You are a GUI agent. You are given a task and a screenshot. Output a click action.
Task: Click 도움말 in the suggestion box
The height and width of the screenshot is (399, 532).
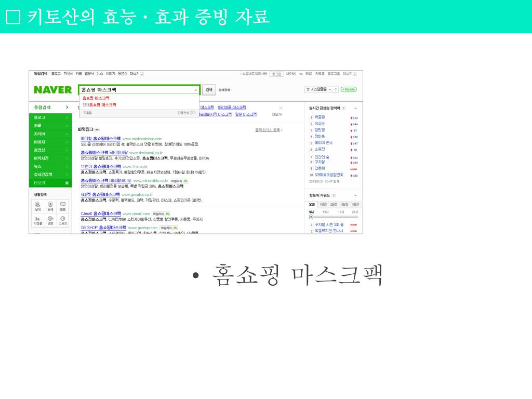click(x=87, y=113)
